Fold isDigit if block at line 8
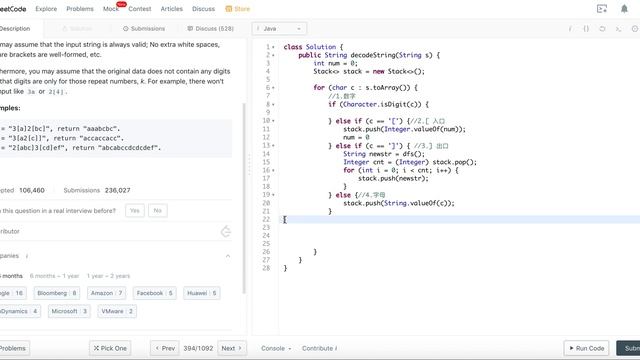 tap(273, 104)
